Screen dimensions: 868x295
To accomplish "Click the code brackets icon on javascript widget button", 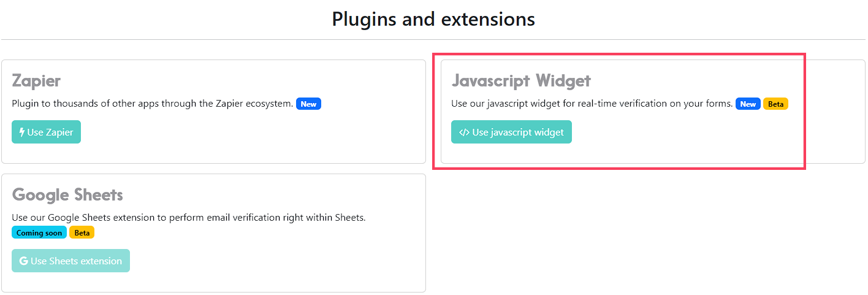I will tap(465, 132).
